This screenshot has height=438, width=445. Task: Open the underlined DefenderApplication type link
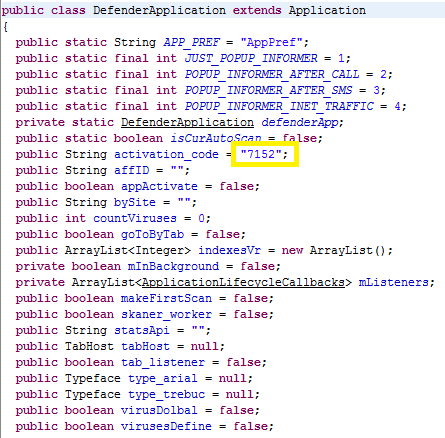pos(187,123)
